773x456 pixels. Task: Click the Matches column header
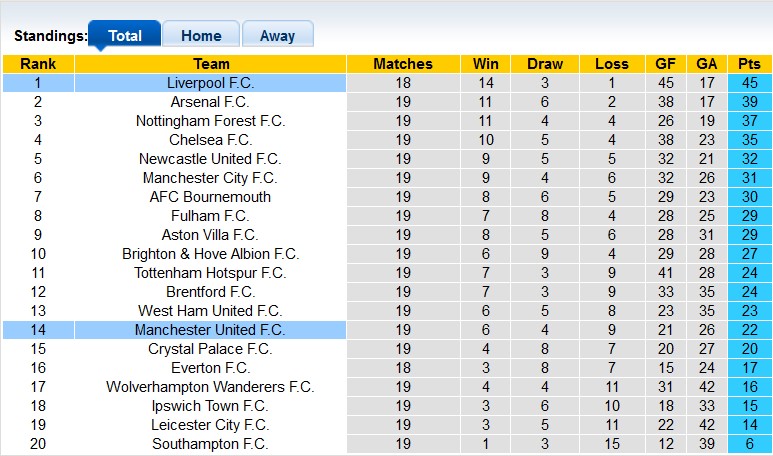click(x=403, y=64)
